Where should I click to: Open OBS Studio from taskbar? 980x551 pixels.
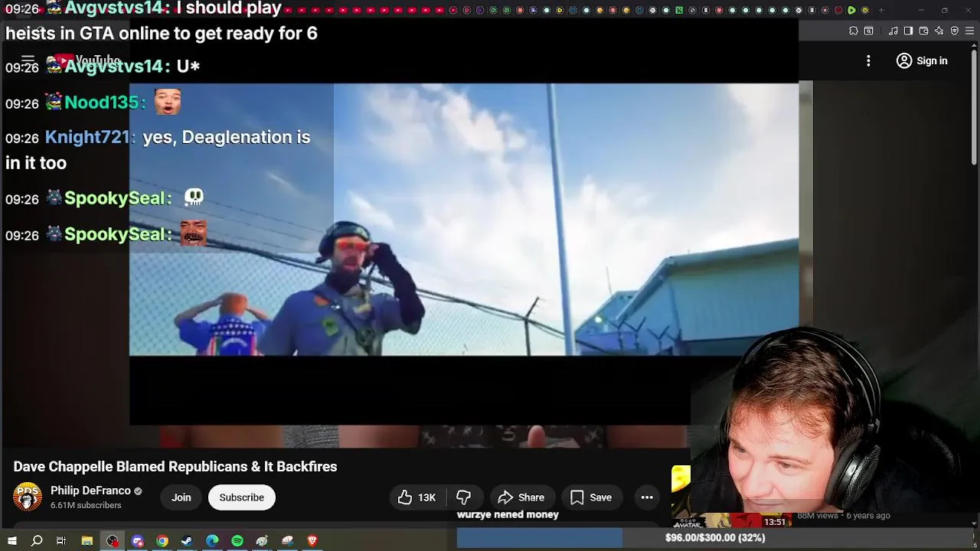(x=113, y=541)
